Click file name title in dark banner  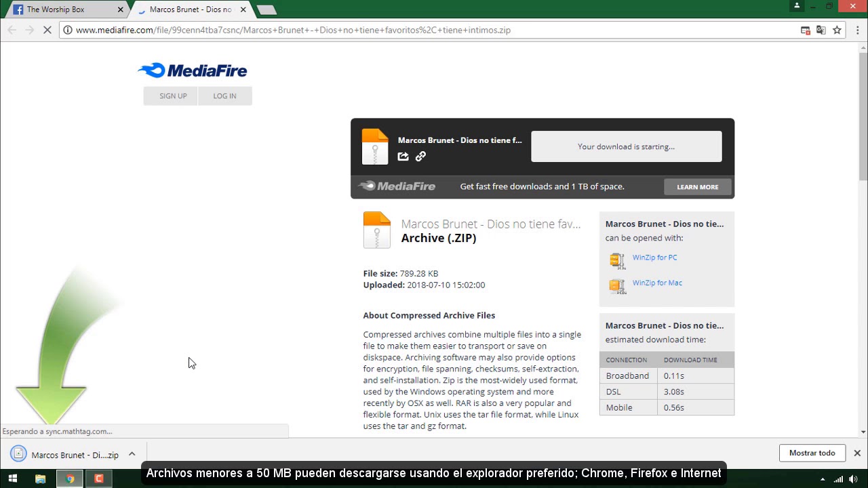tap(460, 140)
